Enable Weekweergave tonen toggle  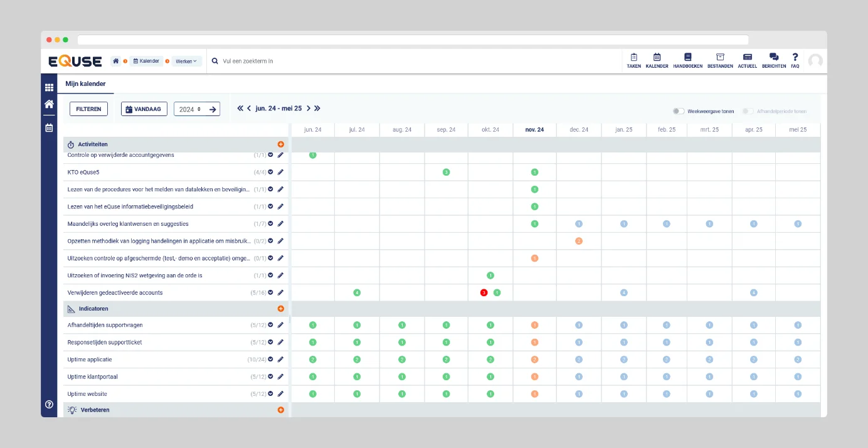click(x=678, y=111)
